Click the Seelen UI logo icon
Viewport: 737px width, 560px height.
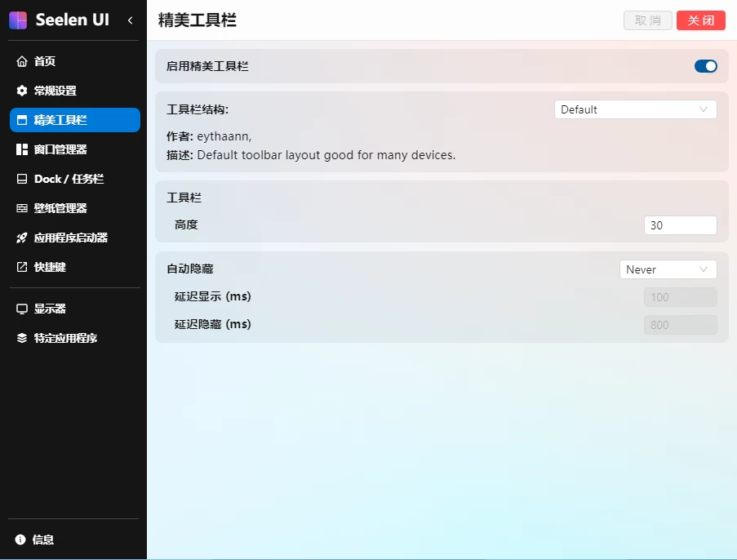pyautogui.click(x=18, y=20)
